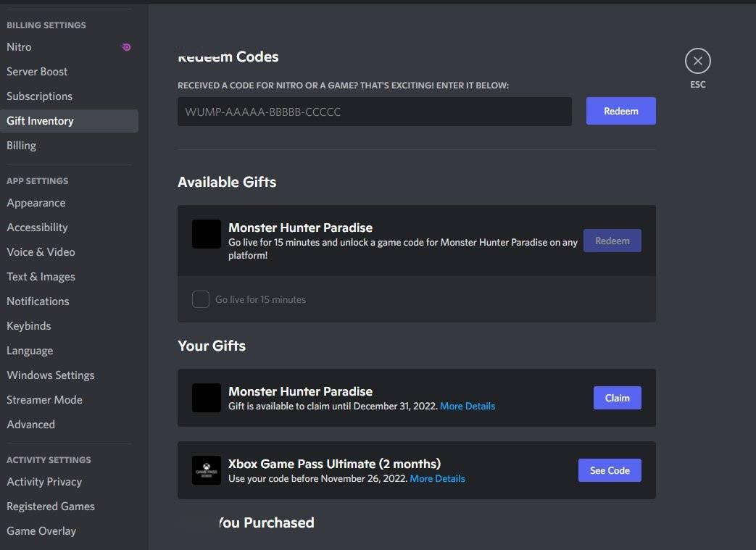Screen dimensions: 756x550
Task: Click the WUMP gift code input field
Action: pos(374,111)
